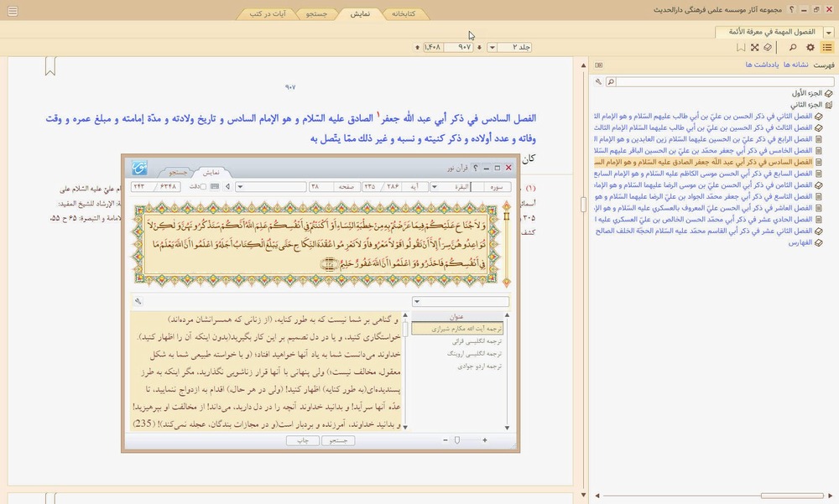Switch to the کتابخانه tab
Image resolution: width=839 pixels, height=504 pixels.
click(404, 13)
